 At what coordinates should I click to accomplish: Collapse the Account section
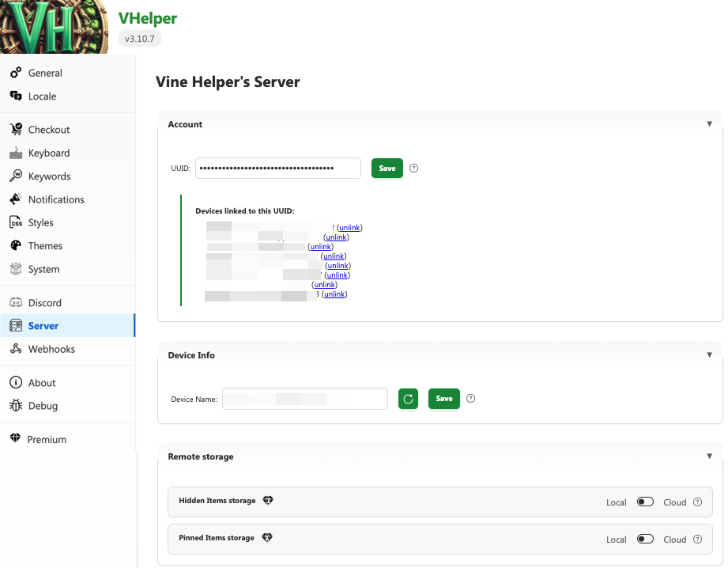(x=709, y=124)
